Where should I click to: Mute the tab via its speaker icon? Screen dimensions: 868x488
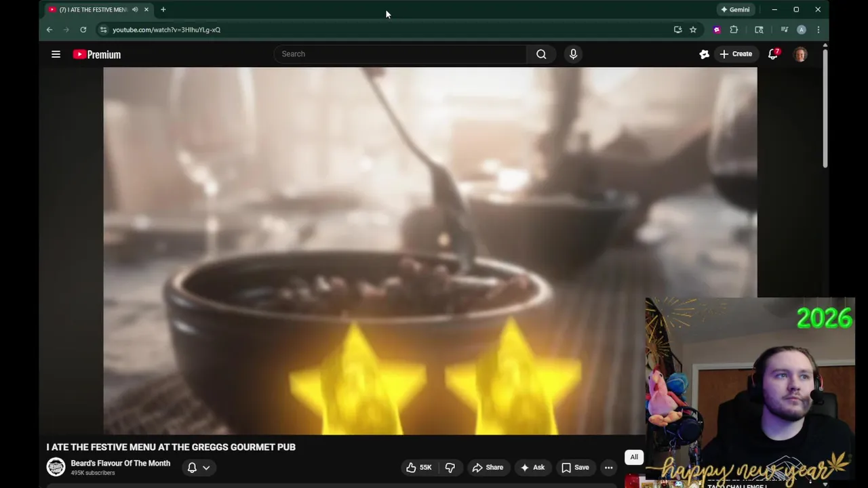point(134,9)
